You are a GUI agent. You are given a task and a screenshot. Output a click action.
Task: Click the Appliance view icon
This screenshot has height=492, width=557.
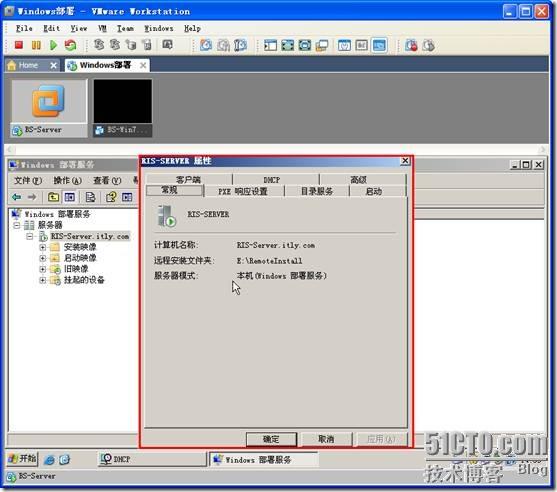[361, 45]
